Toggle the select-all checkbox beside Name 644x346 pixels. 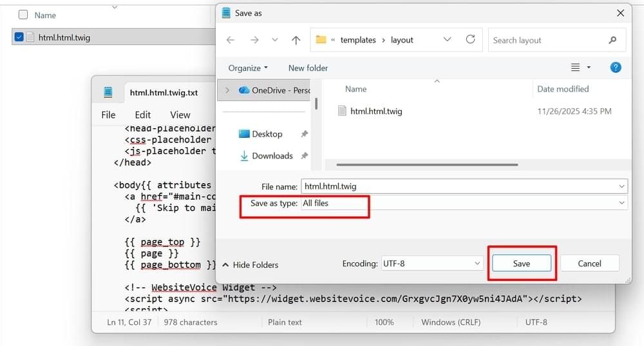click(x=23, y=15)
